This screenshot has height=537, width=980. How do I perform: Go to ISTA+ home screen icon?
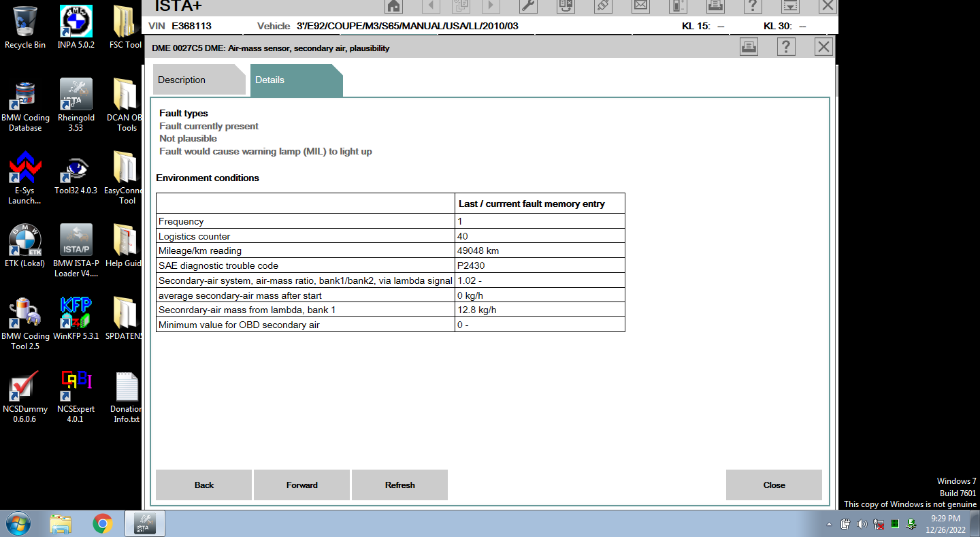[x=393, y=6]
